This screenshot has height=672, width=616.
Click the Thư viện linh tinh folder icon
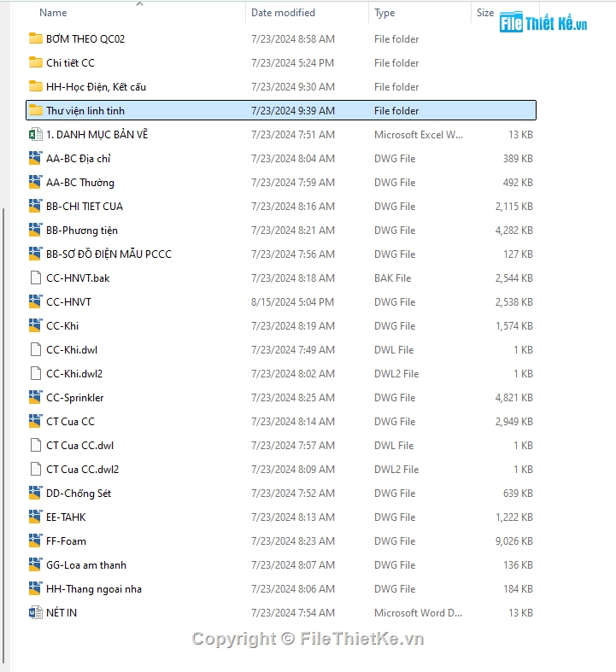[x=36, y=110]
